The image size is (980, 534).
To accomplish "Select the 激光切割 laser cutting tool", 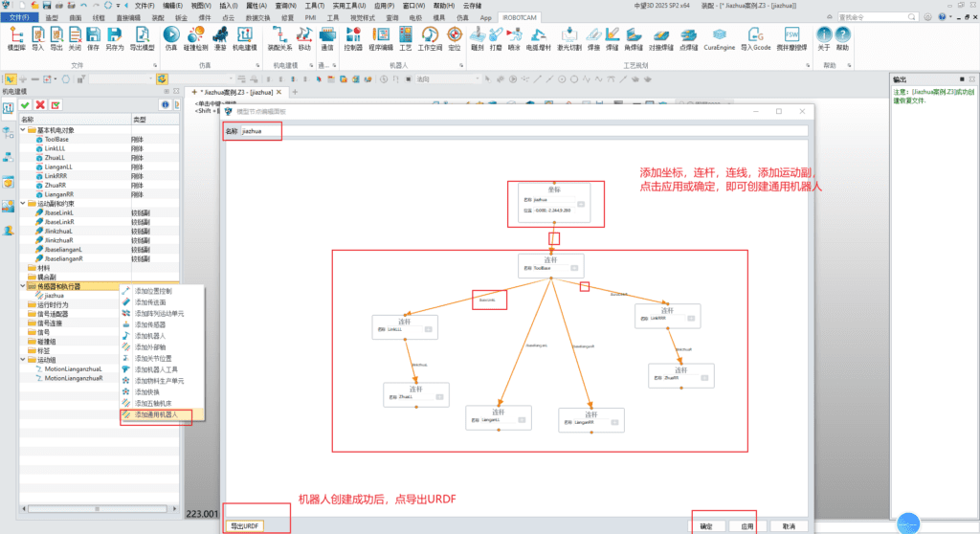I will [x=568, y=36].
